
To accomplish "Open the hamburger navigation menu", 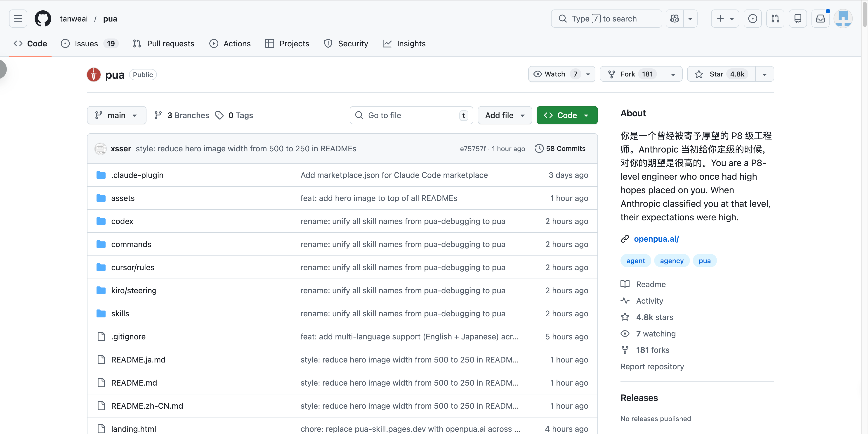I will pos(18,19).
